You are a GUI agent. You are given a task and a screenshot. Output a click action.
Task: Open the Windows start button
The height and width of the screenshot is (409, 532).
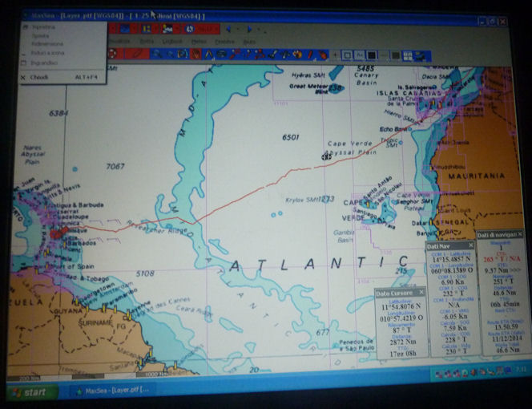pyautogui.click(x=32, y=393)
